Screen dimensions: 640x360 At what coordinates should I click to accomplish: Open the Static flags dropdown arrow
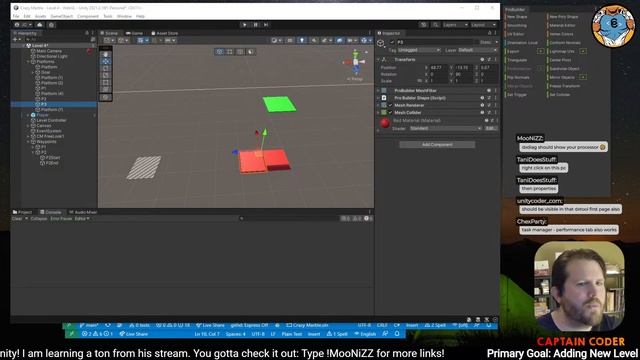pos(496,42)
